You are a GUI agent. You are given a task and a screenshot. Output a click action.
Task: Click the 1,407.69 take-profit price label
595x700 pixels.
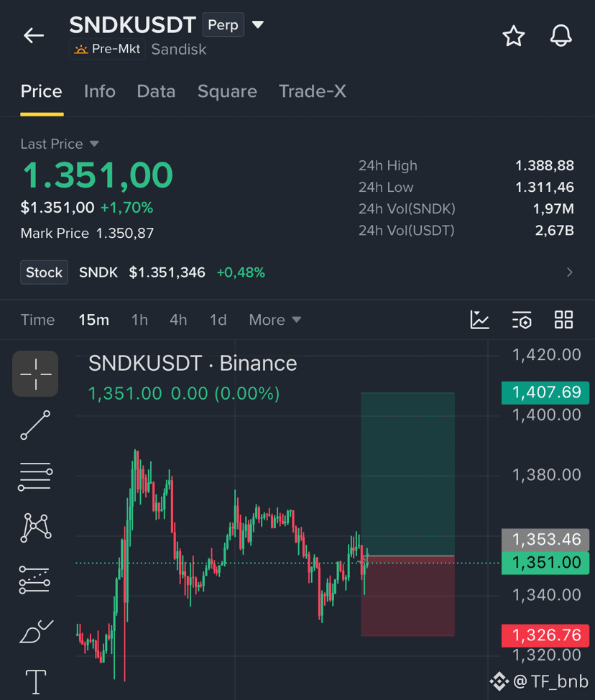pyautogui.click(x=545, y=392)
